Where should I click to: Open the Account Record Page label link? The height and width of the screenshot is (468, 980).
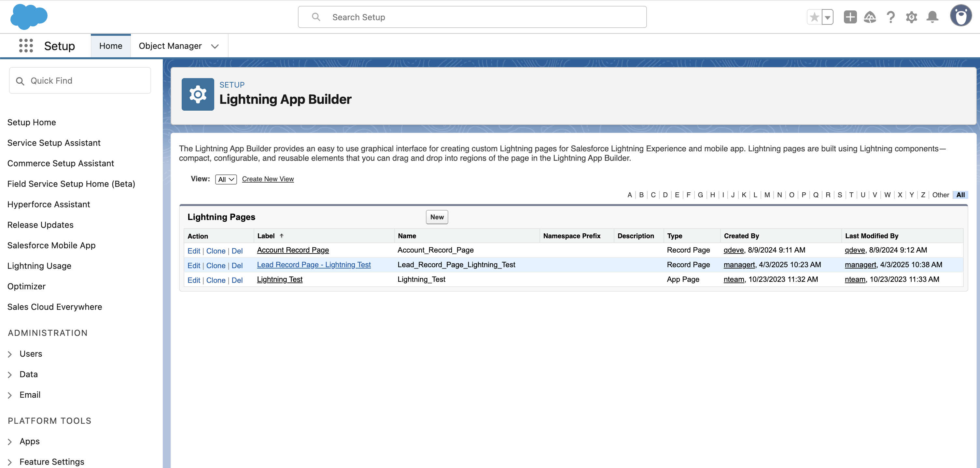point(293,250)
